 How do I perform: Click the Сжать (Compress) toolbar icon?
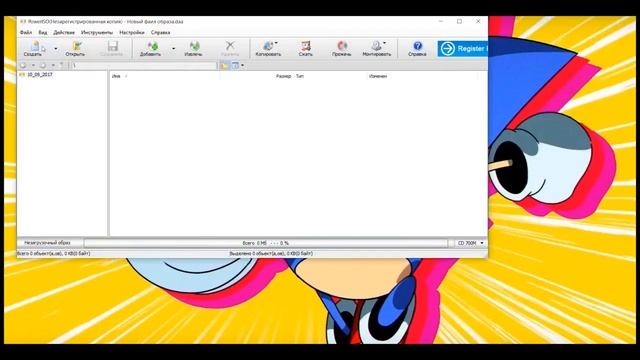(x=305, y=49)
